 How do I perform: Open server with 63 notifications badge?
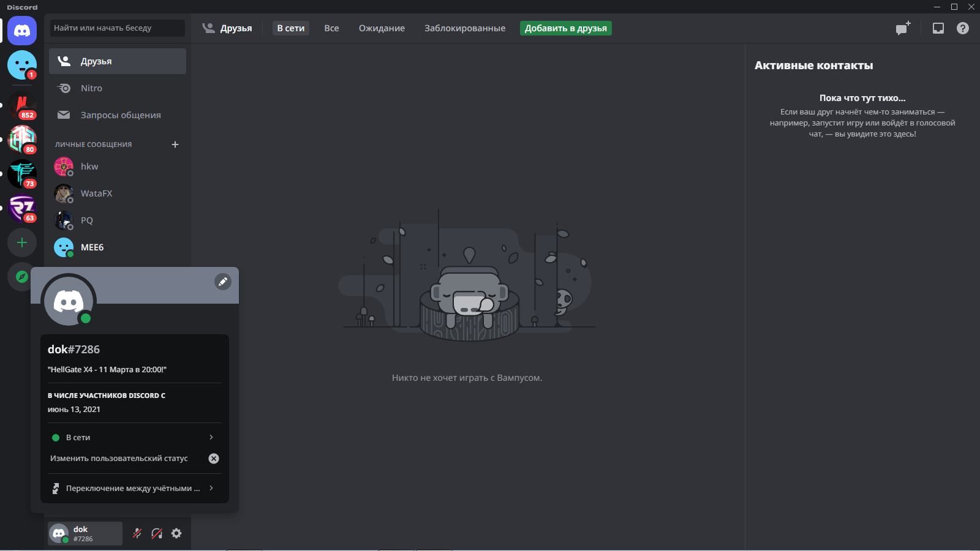point(22,208)
